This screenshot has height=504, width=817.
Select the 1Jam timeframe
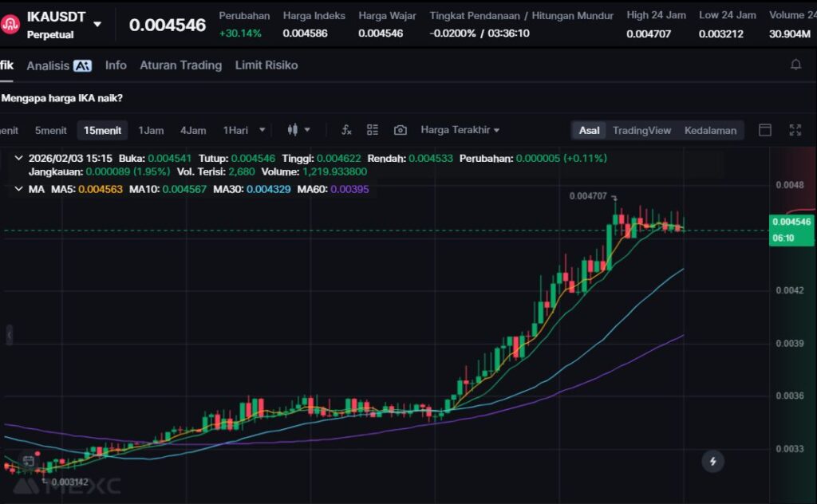tap(151, 130)
